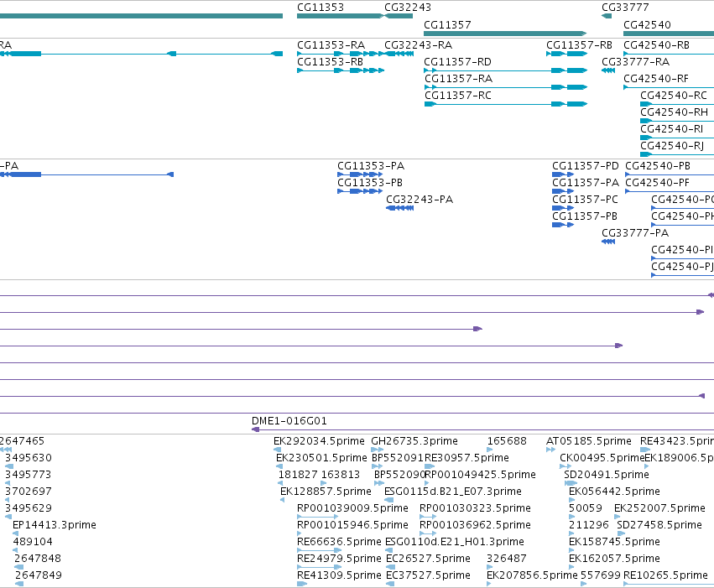Select EST RE10265.5prime
The width and height of the screenshot is (714, 588).
pyautogui.click(x=669, y=584)
